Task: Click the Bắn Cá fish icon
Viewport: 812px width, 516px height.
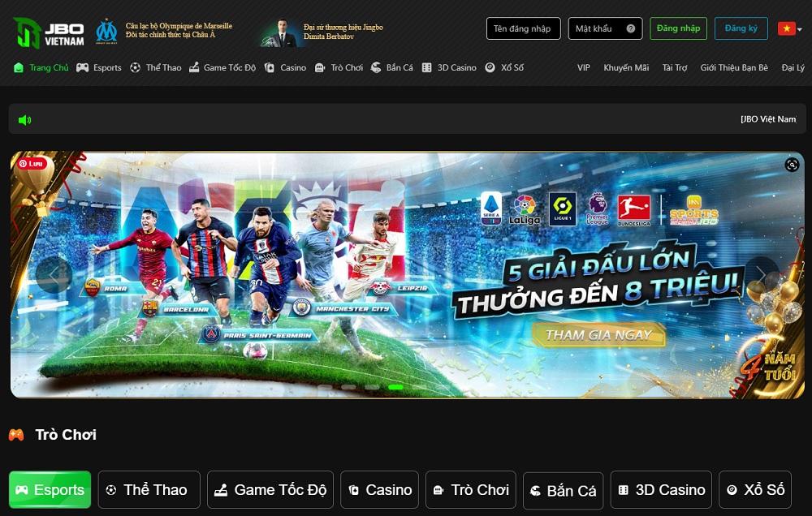Action: tap(377, 68)
